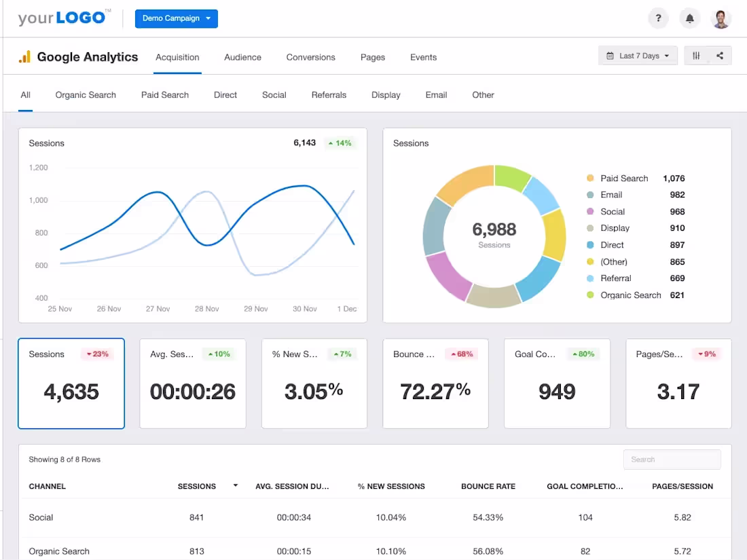Toggle the Sessions column sort arrow
This screenshot has height=560, width=747.
pos(236,486)
